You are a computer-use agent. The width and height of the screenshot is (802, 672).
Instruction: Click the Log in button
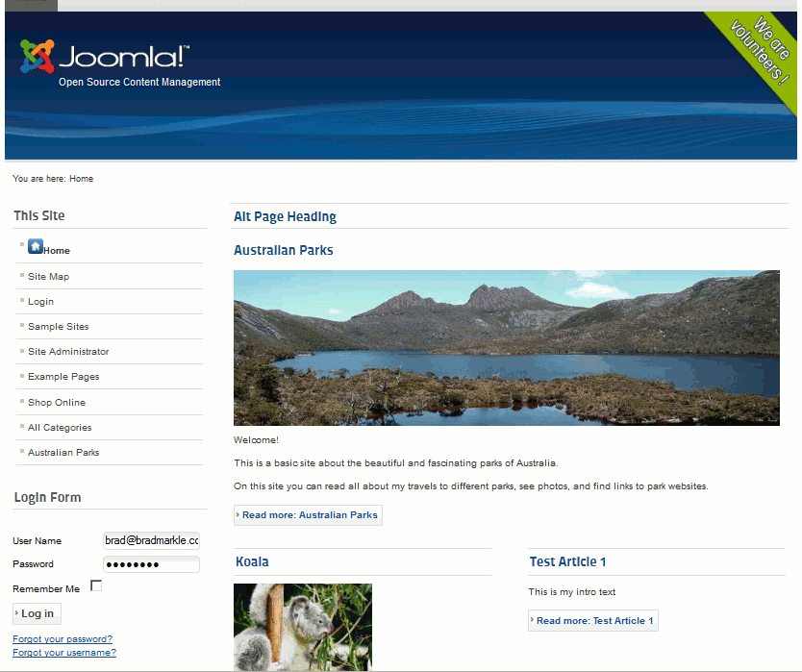[x=37, y=613]
